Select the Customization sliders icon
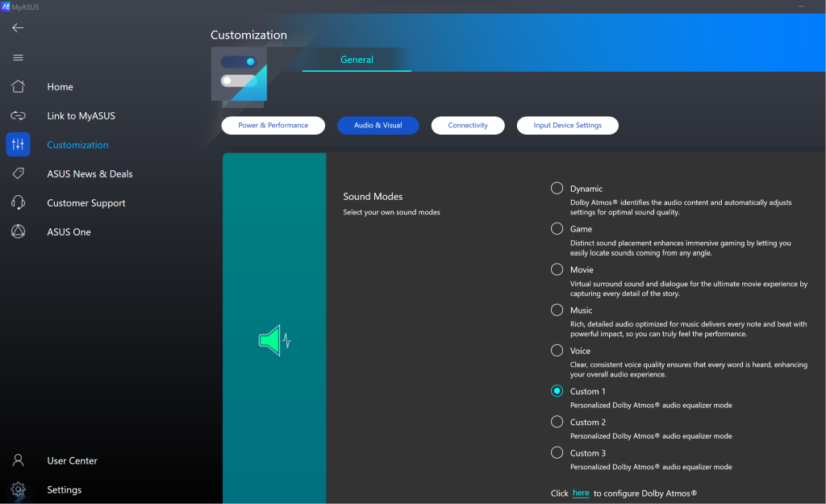This screenshot has height=504, width=826. (18, 145)
